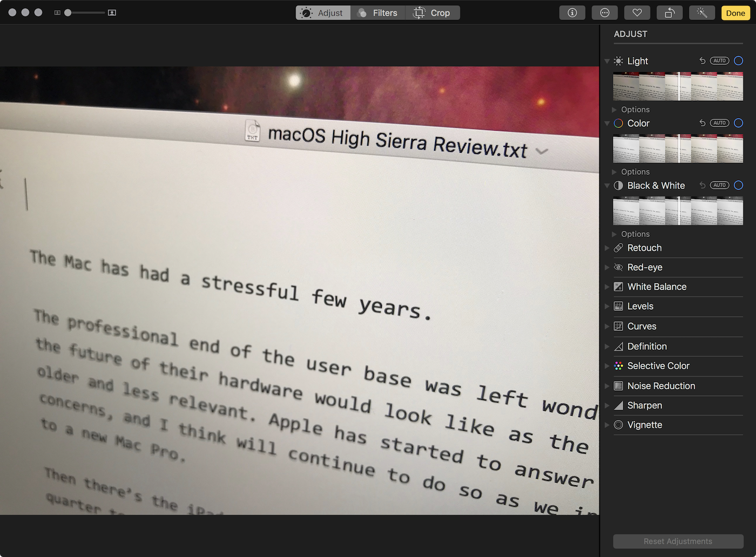Screen dimensions: 756x557
Task: Click the Selective Color label
Action: click(658, 366)
